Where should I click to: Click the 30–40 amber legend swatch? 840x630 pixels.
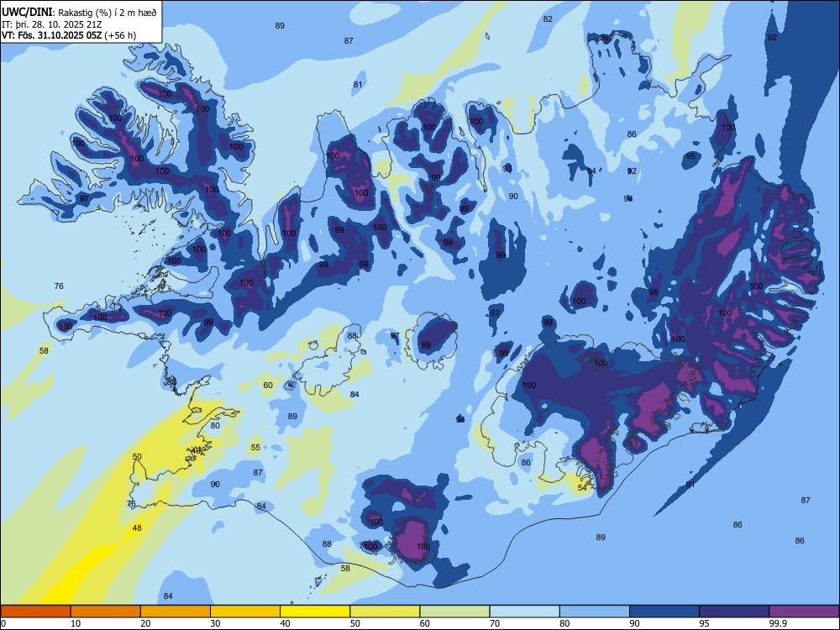tap(245, 612)
